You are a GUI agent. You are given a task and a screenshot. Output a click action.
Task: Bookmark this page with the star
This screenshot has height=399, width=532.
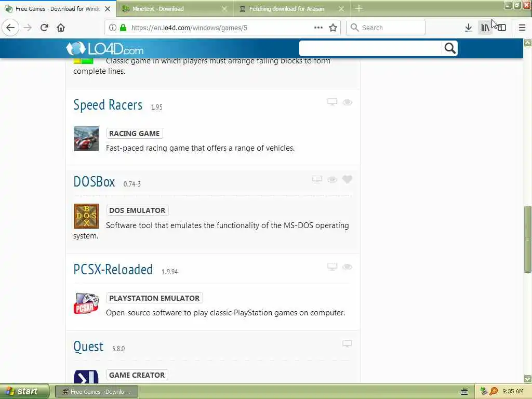333,28
